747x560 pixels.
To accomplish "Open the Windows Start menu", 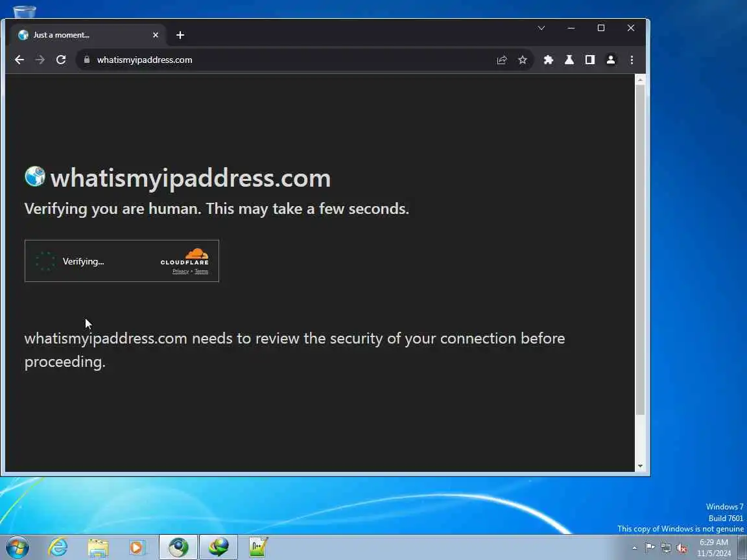I will click(18, 547).
